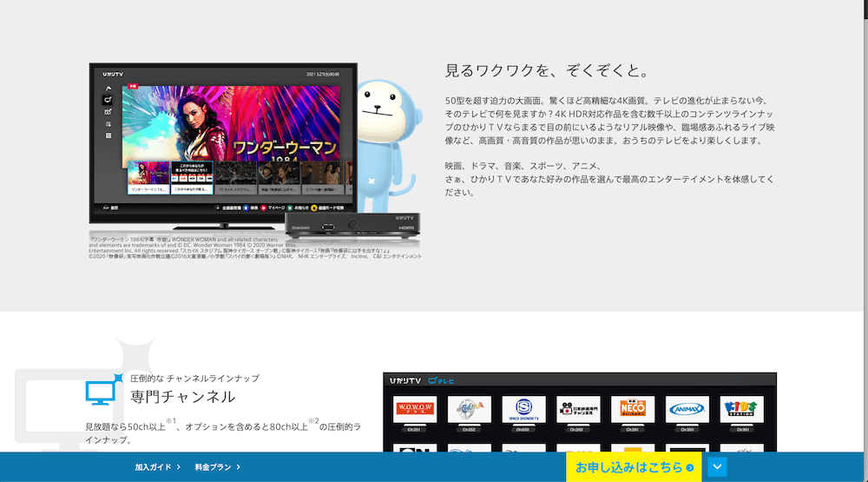This screenshot has width=868, height=482.
Task: Click the blue monkey mascot character
Action: [387, 147]
